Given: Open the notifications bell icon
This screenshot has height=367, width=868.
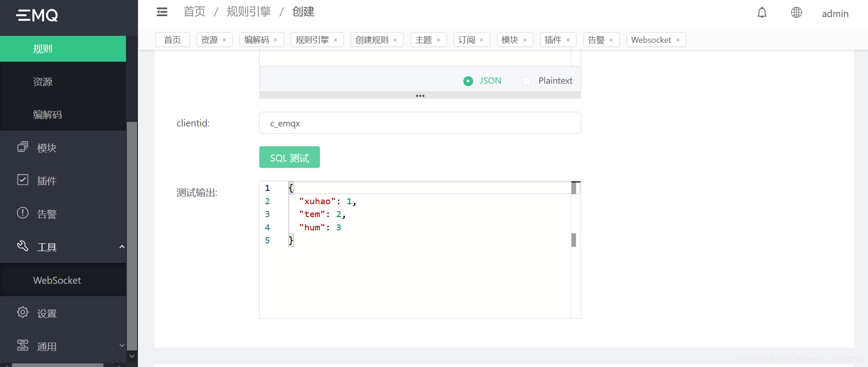Looking at the screenshot, I should point(762,13).
